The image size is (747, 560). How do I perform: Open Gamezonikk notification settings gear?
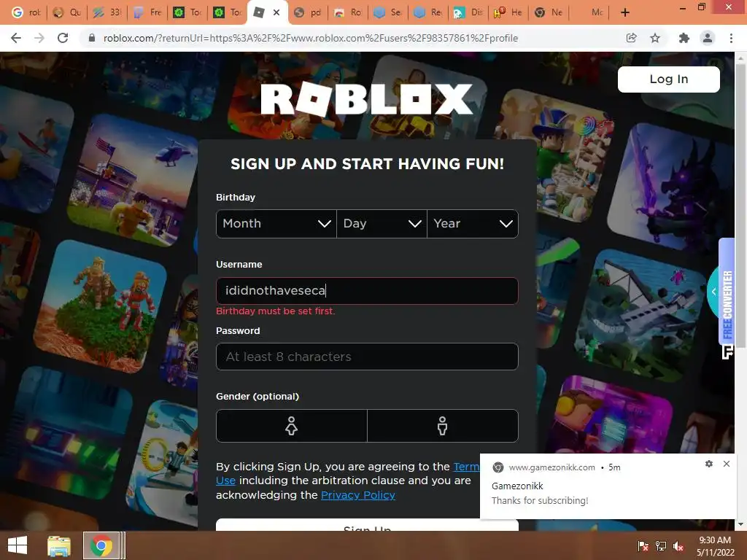(709, 464)
